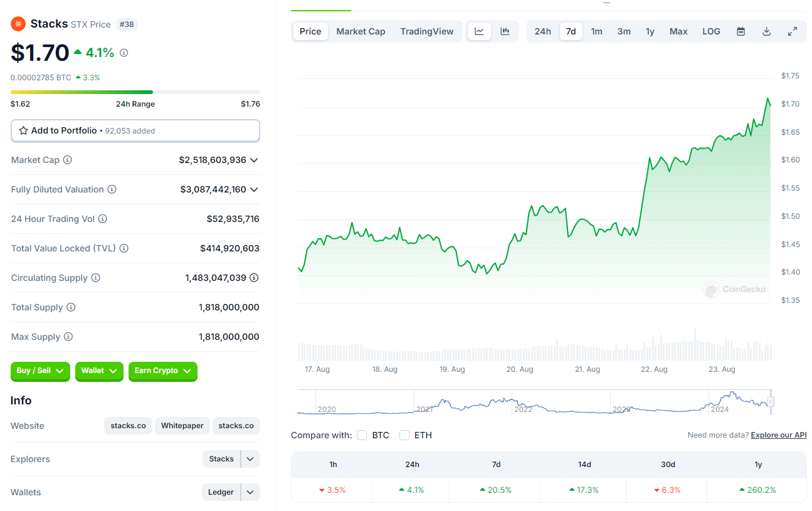Click the 24h 4.1% performance cell
The width and height of the screenshot is (812, 511).
pos(411,490)
